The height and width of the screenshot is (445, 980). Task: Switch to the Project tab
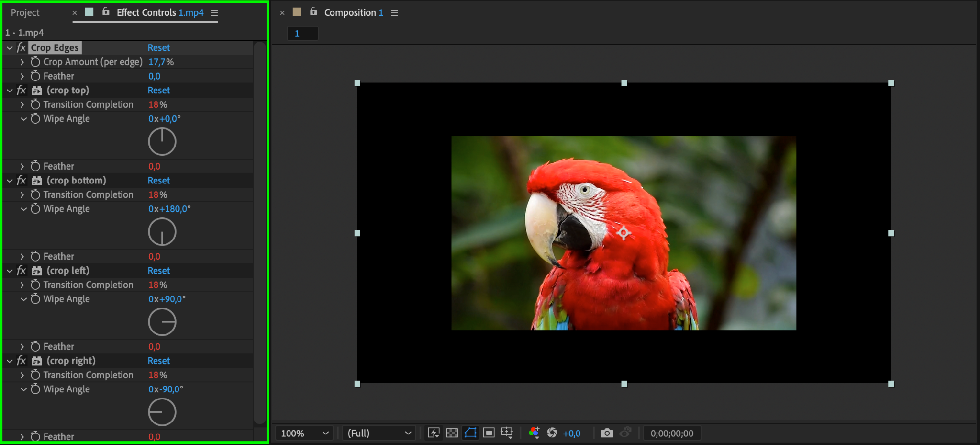(x=25, y=13)
